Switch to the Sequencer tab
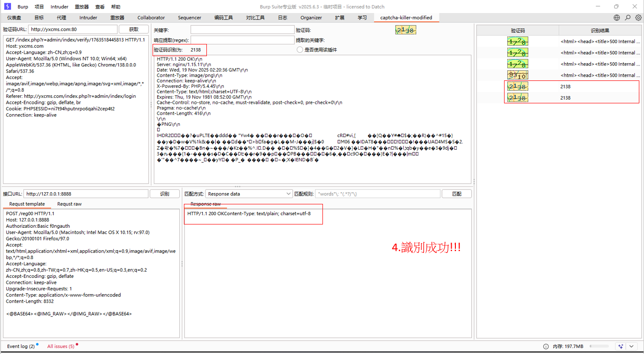644x354 pixels. click(190, 18)
